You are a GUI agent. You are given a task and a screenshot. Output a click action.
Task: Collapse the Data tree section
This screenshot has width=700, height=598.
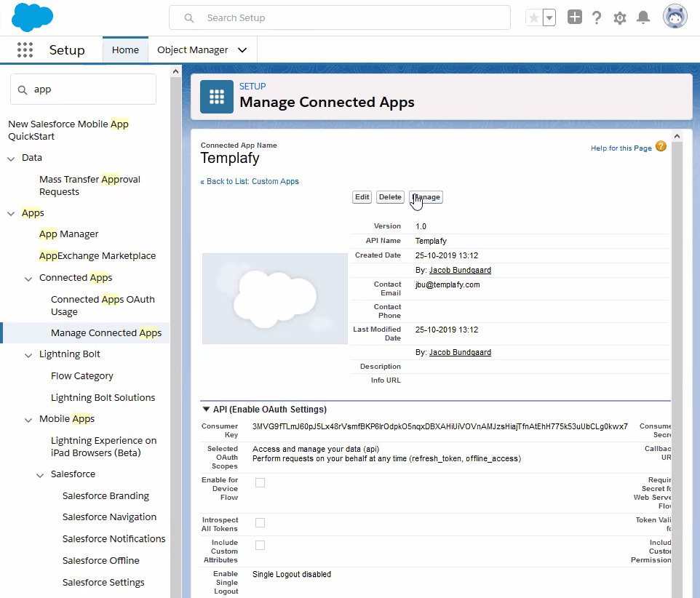(x=11, y=159)
